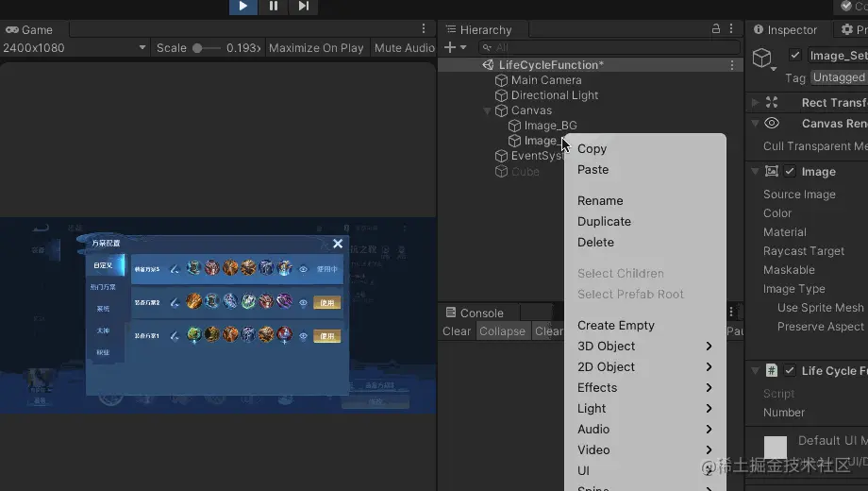
Task: Click the eye icon in the first game row
Action: click(x=304, y=269)
